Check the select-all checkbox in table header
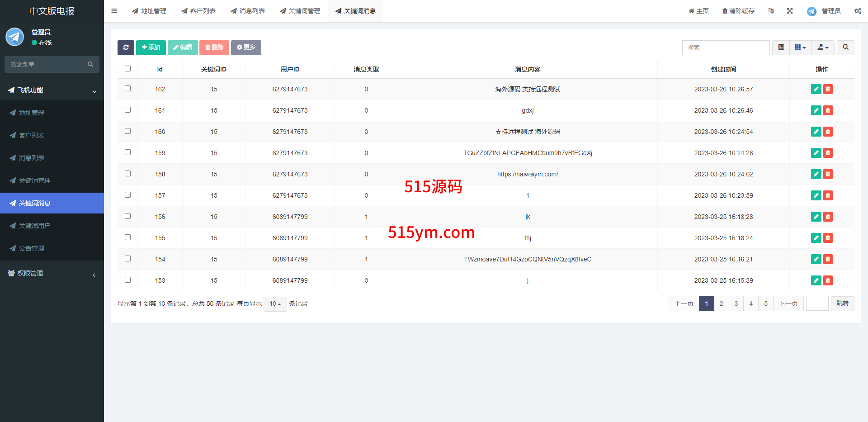 click(128, 69)
